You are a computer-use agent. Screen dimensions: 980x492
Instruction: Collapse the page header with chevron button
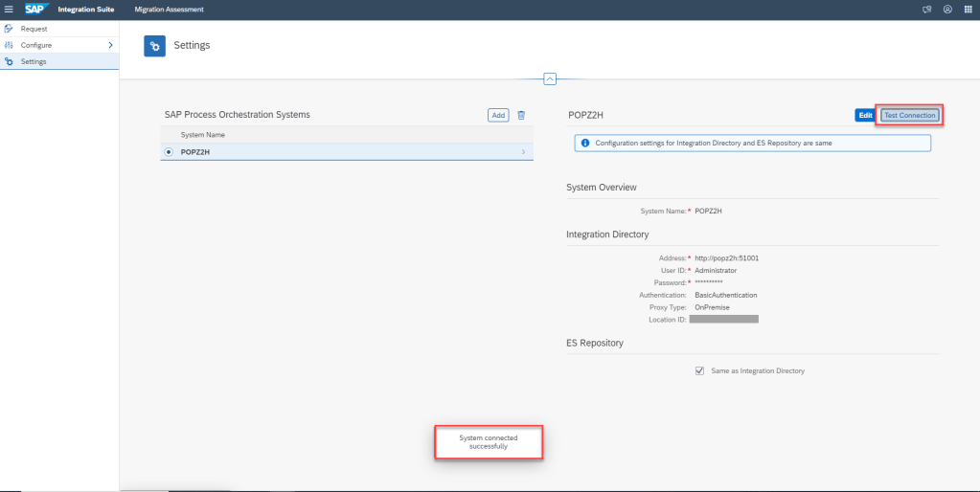550,78
